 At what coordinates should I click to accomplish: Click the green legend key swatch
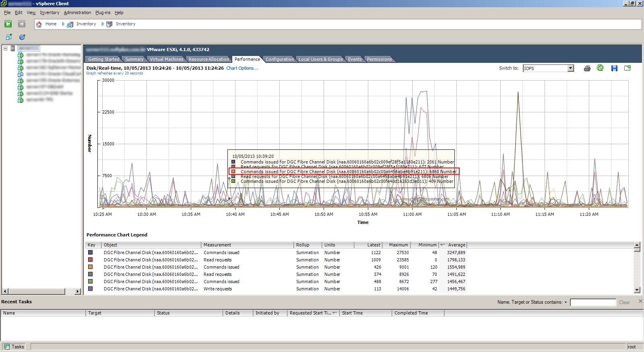tap(91, 282)
